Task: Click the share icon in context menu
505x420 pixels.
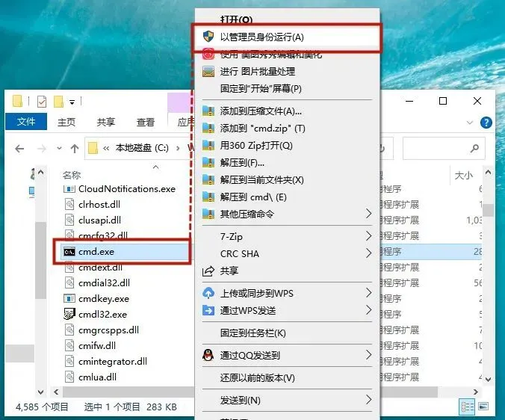Action: click(208, 271)
